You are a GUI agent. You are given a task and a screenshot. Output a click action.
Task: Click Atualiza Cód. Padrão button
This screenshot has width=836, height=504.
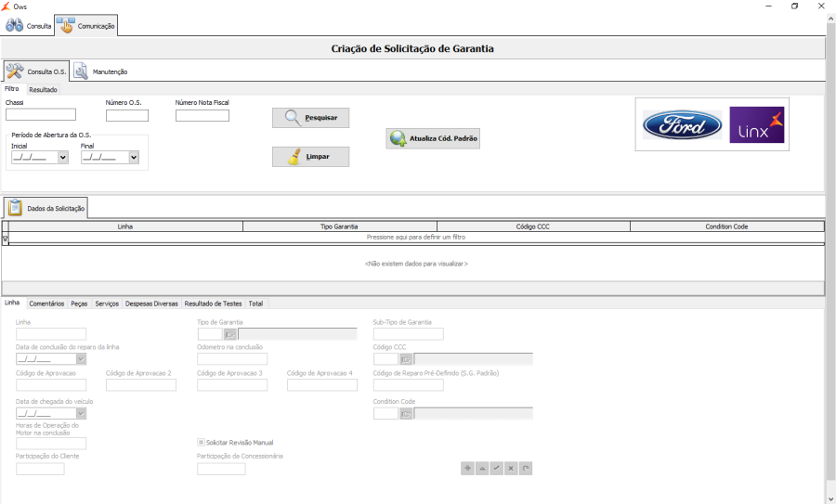[433, 138]
